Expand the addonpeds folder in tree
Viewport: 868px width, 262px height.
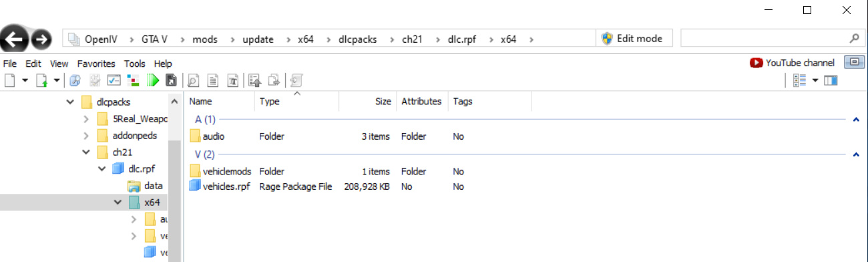point(85,136)
